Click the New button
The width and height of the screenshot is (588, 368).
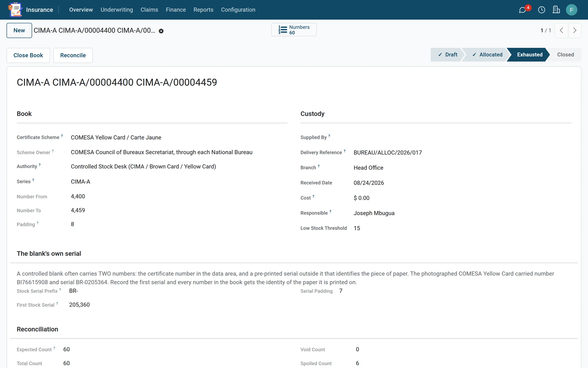[x=19, y=30]
